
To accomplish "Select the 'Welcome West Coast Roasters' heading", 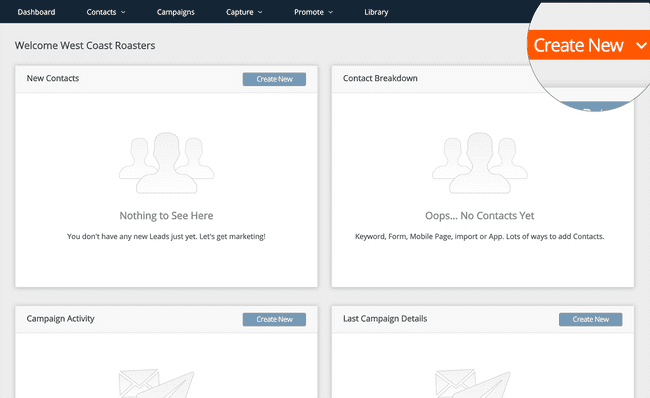I will point(85,45).
